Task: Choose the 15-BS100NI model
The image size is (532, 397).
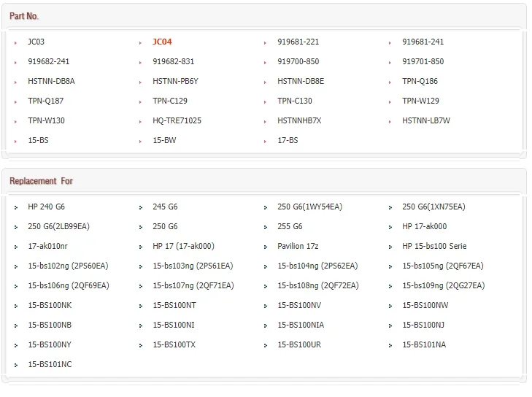Action: pos(174,325)
